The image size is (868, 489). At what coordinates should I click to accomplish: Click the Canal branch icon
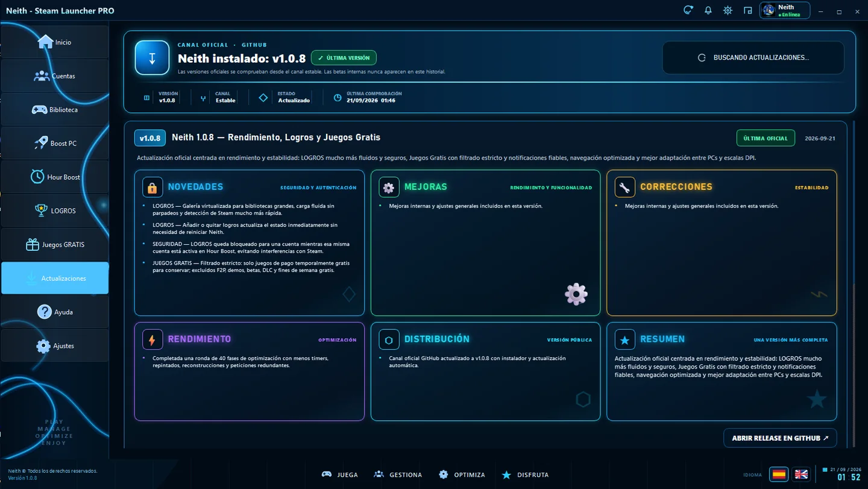203,98
